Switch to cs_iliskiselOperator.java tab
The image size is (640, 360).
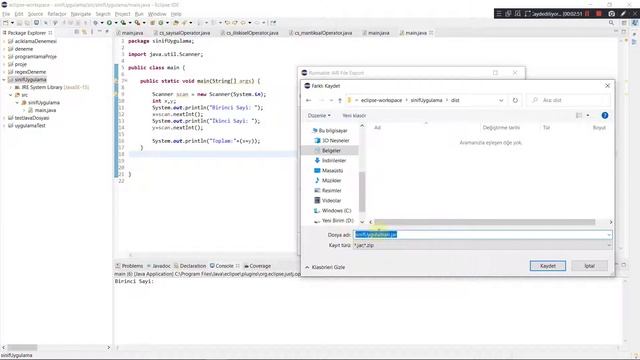(x=250, y=33)
